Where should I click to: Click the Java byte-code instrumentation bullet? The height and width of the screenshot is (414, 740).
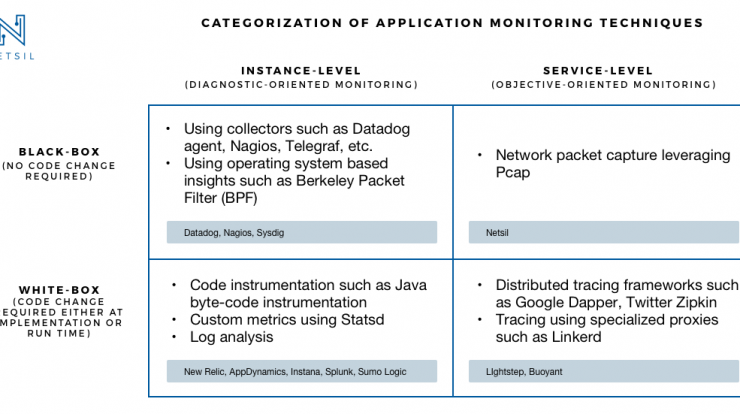click(x=308, y=294)
